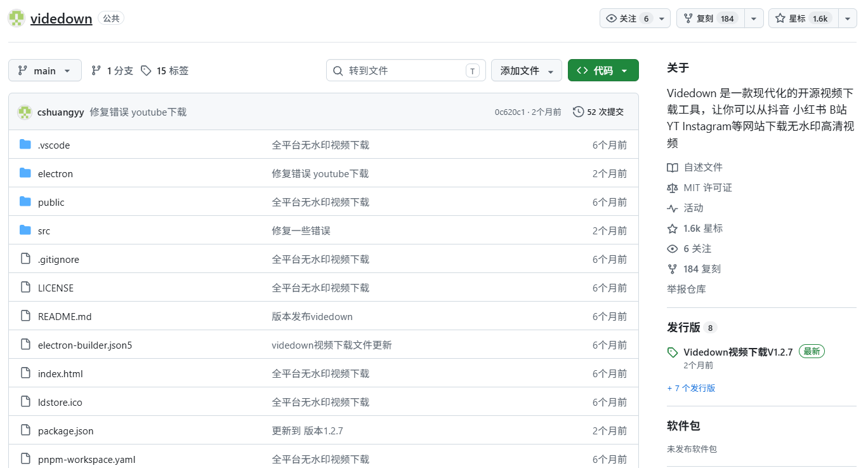Open the videdown repository name link
The image size is (868, 468).
coord(62,18)
